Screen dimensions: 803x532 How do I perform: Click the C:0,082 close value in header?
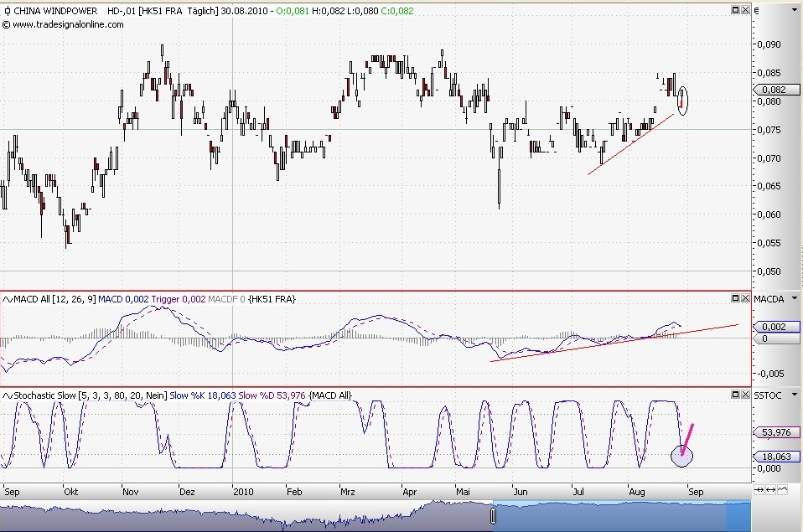(x=397, y=11)
